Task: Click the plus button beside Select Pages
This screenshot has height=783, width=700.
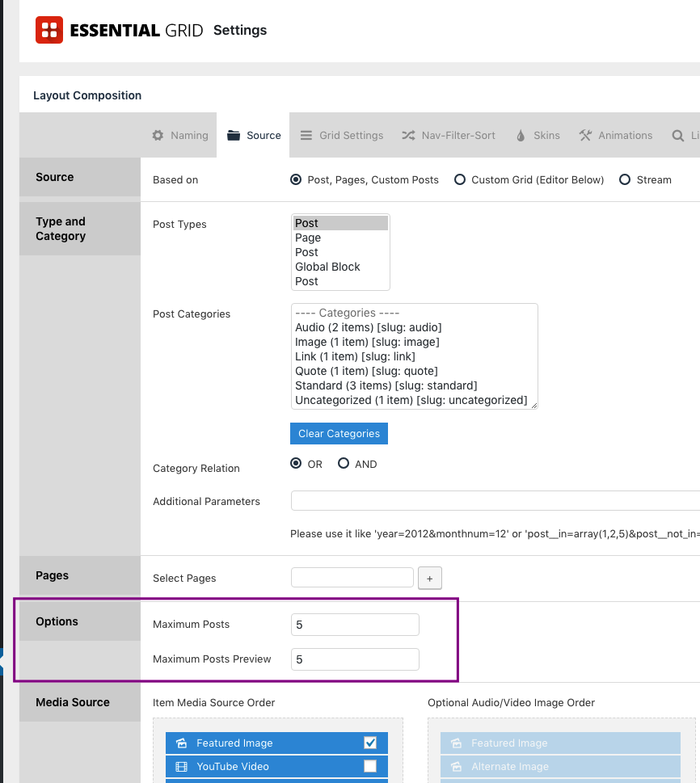Action: (x=430, y=579)
